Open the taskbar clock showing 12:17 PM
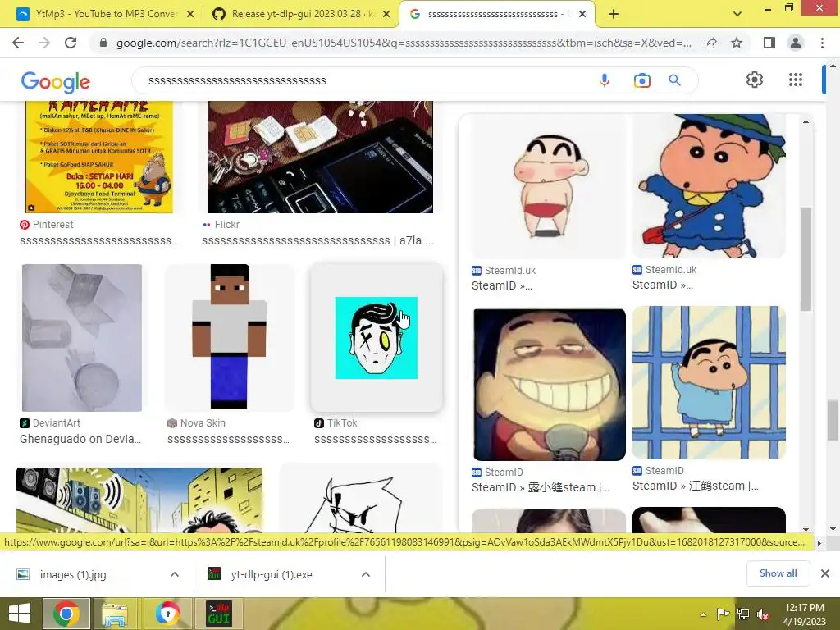The height and width of the screenshot is (630, 840). [805, 614]
